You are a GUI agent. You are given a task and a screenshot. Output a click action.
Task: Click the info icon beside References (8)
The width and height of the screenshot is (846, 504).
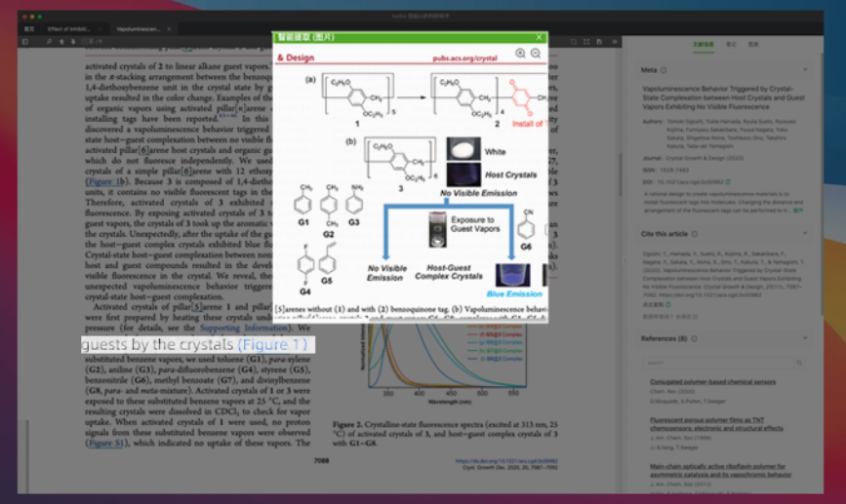pos(695,338)
